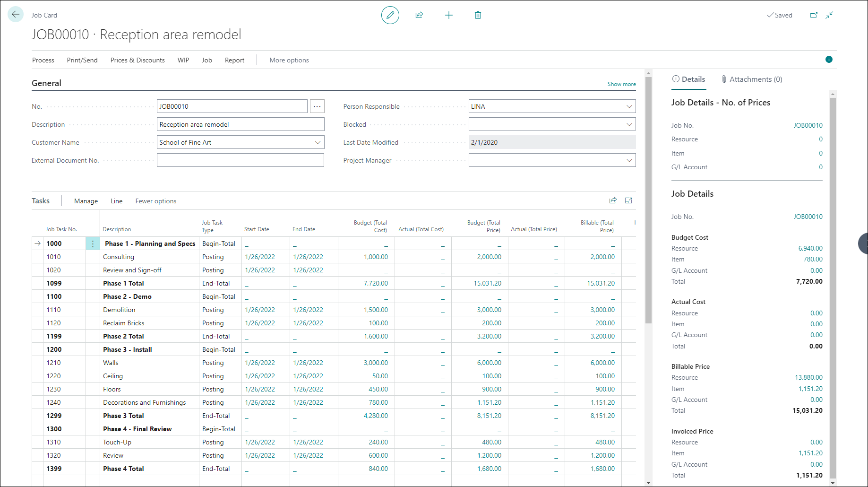The height and width of the screenshot is (487, 868).
Task: Switch to the Details tab
Action: click(x=688, y=79)
